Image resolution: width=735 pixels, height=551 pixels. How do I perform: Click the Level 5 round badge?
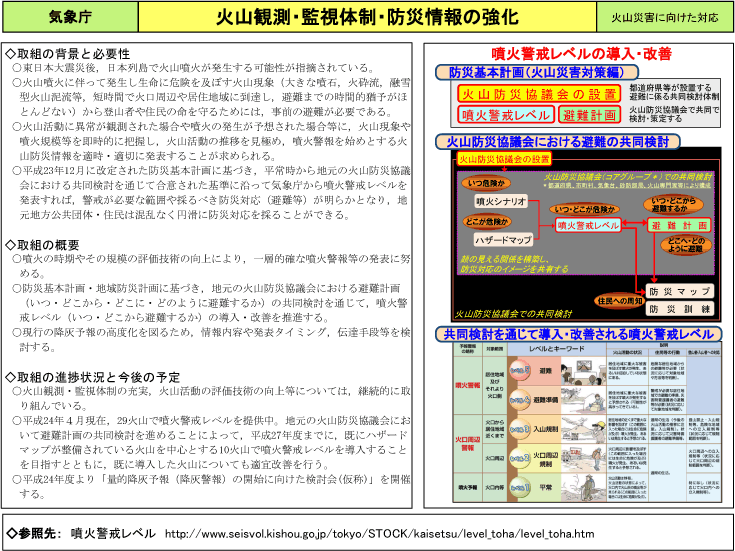tap(520, 370)
